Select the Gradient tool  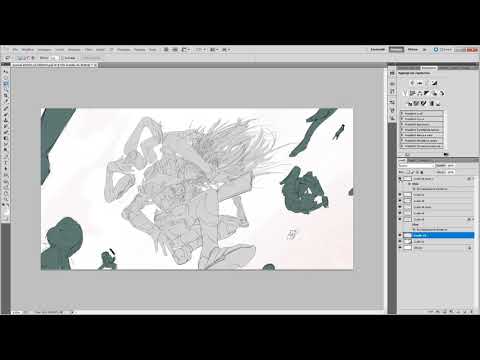coord(6,138)
